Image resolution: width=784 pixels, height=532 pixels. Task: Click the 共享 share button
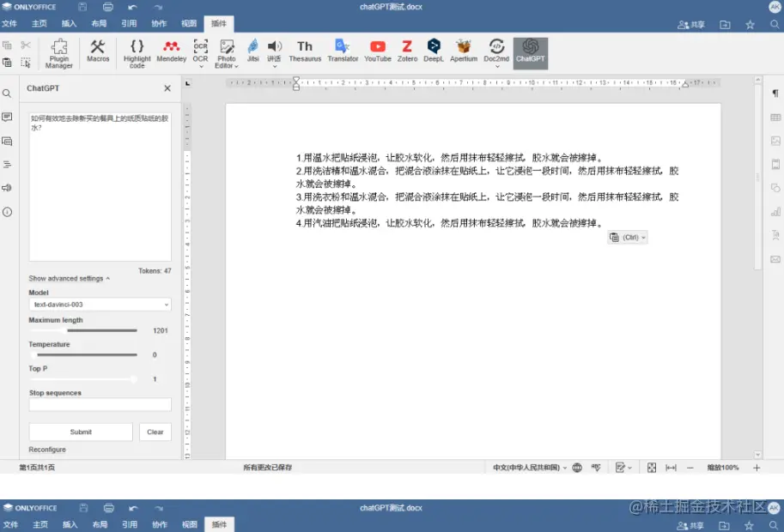point(691,25)
